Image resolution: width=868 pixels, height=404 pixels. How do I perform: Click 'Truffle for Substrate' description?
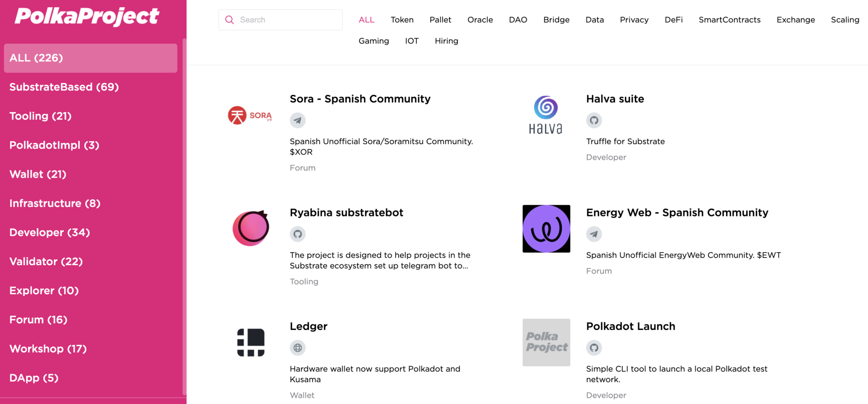625,141
